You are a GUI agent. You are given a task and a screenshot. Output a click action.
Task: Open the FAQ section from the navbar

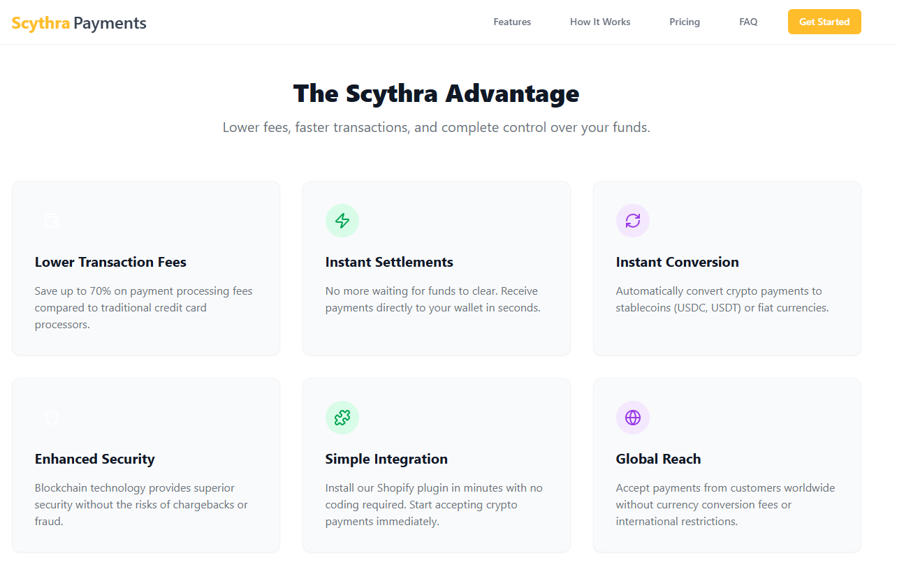click(x=748, y=22)
